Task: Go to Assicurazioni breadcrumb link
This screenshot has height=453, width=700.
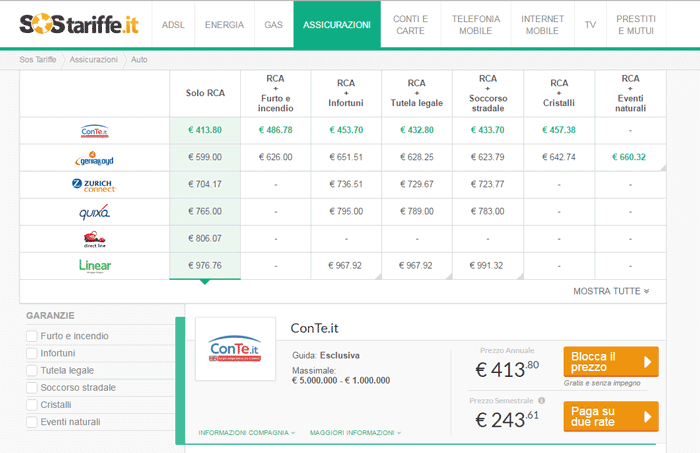Action: (x=94, y=59)
